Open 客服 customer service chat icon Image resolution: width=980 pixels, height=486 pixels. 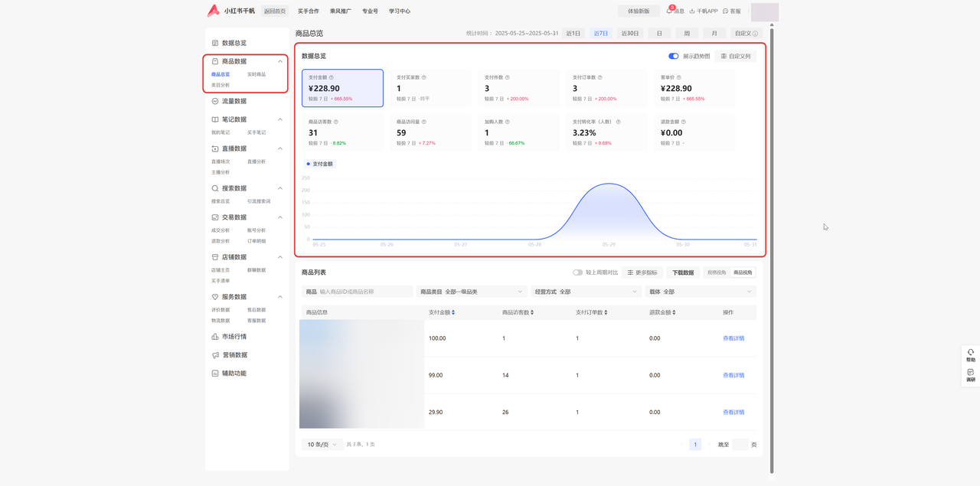[726, 11]
